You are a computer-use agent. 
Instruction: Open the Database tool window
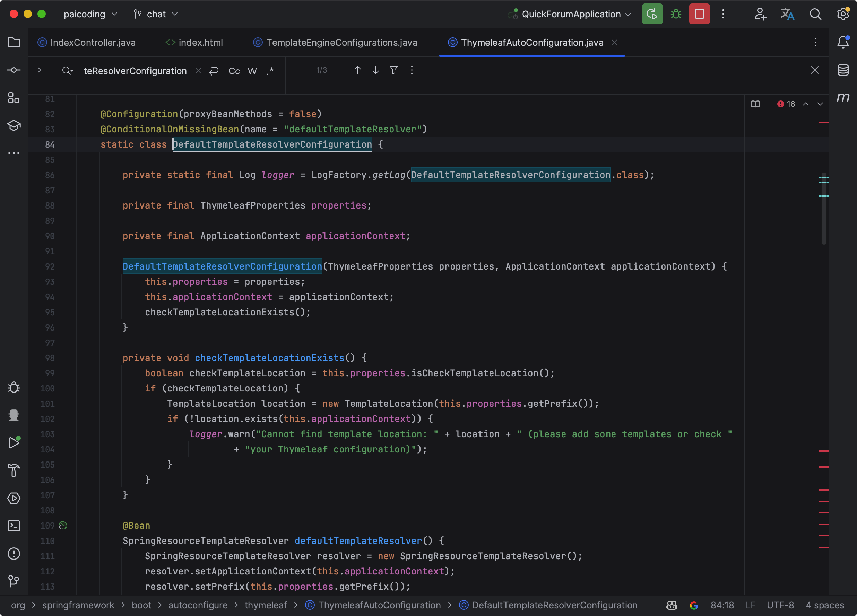pyautogui.click(x=843, y=70)
